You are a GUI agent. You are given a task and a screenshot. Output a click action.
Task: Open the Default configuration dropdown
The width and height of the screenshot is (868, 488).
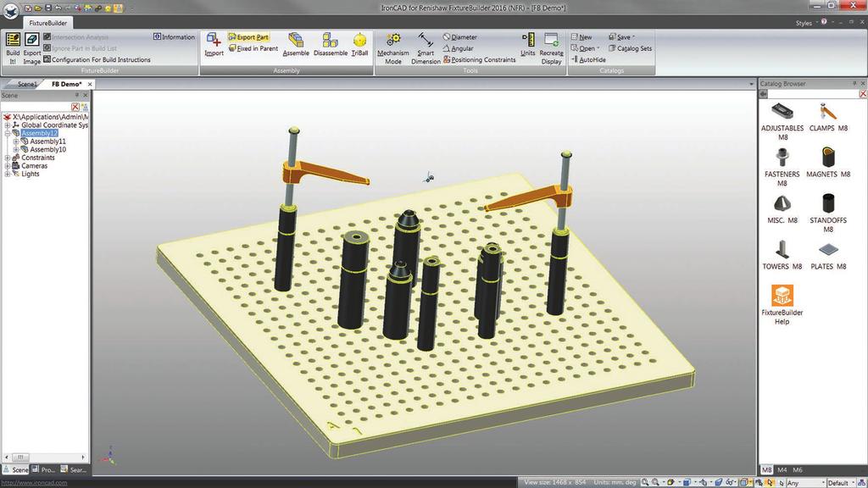[840, 483]
